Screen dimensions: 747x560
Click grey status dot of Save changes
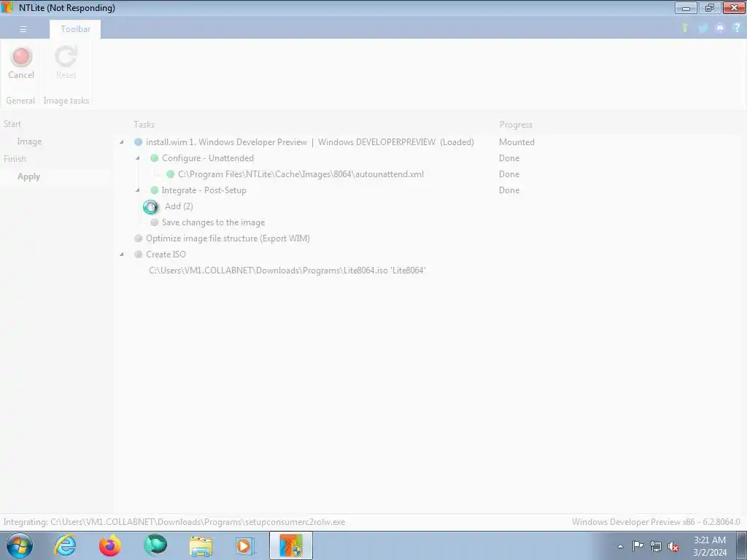155,222
